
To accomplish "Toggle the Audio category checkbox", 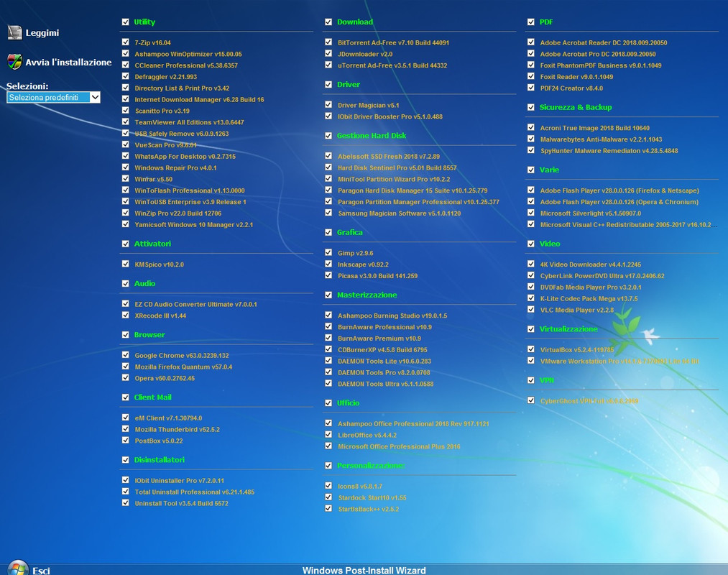I will (125, 284).
